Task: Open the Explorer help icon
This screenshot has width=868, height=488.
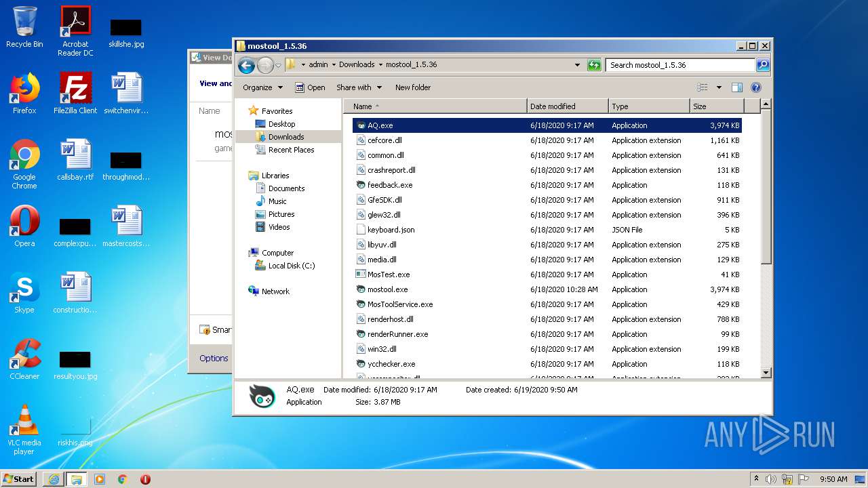Action: (x=756, y=87)
